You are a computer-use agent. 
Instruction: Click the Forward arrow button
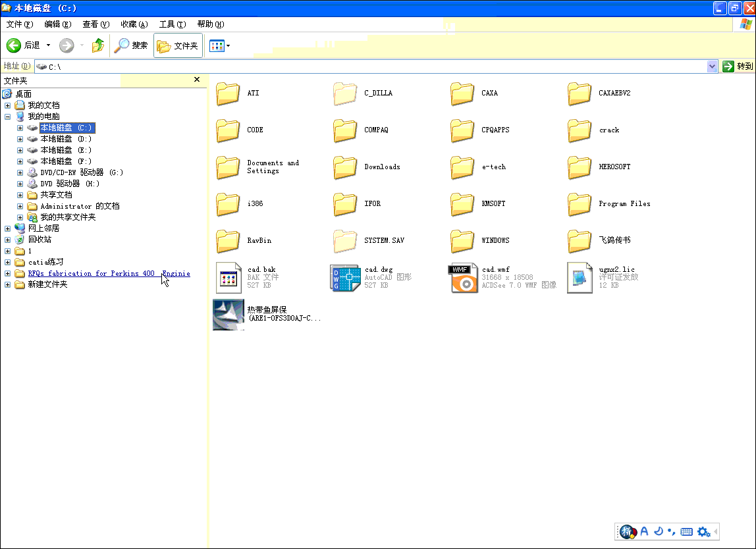click(67, 45)
